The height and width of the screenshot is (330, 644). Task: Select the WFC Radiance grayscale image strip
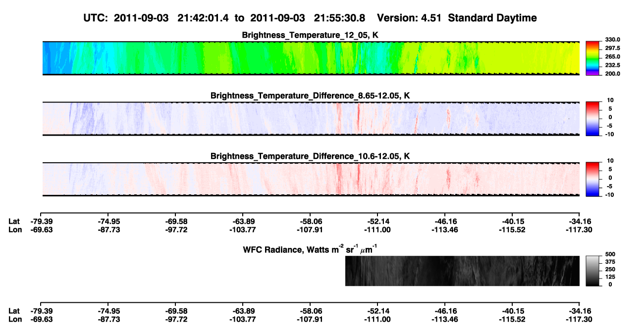point(462,271)
